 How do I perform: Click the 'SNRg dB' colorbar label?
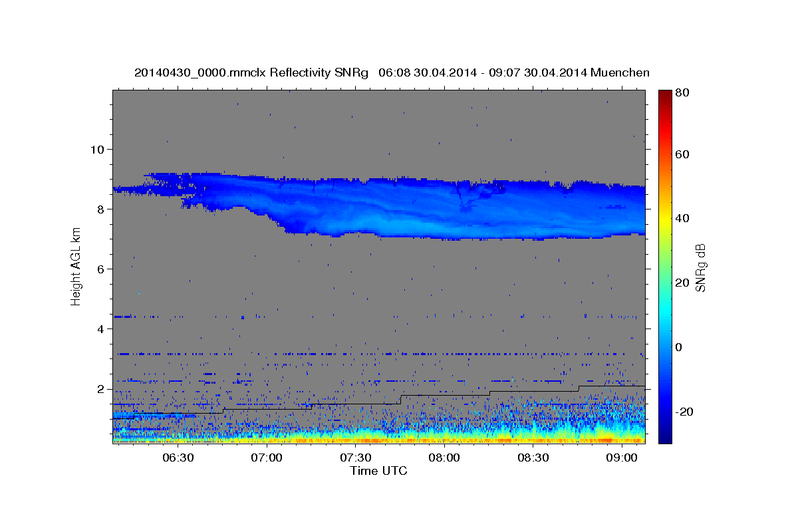[700, 267]
